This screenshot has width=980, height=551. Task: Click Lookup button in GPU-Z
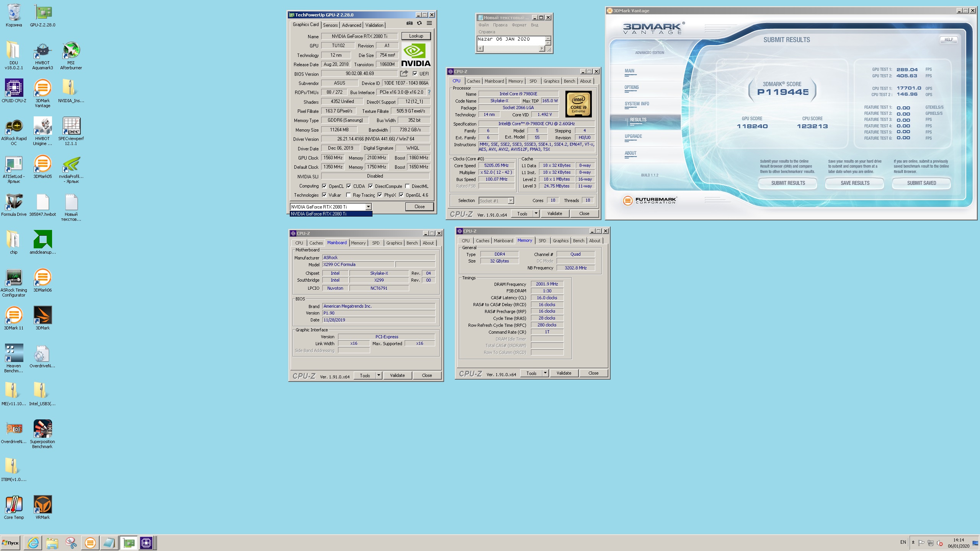coord(416,36)
